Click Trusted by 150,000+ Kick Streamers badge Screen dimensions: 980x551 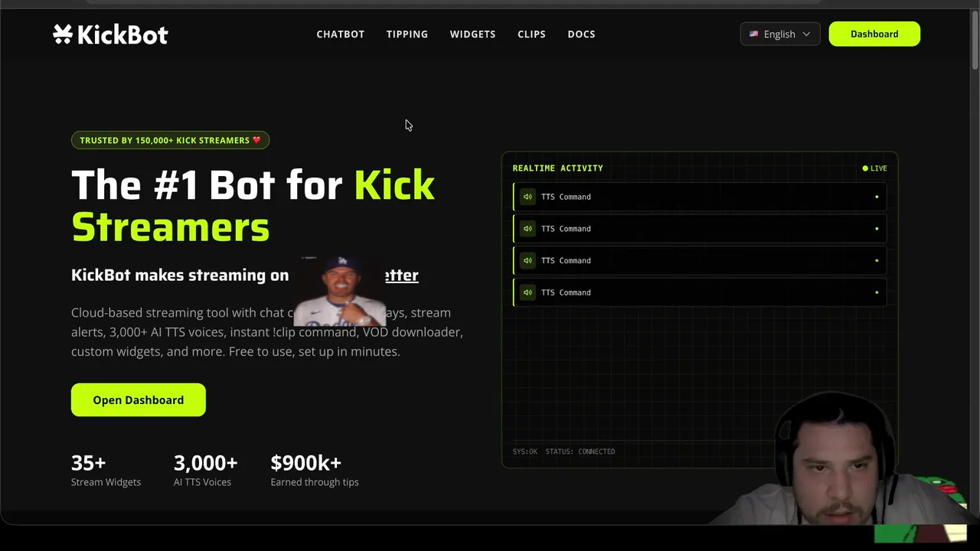point(170,140)
